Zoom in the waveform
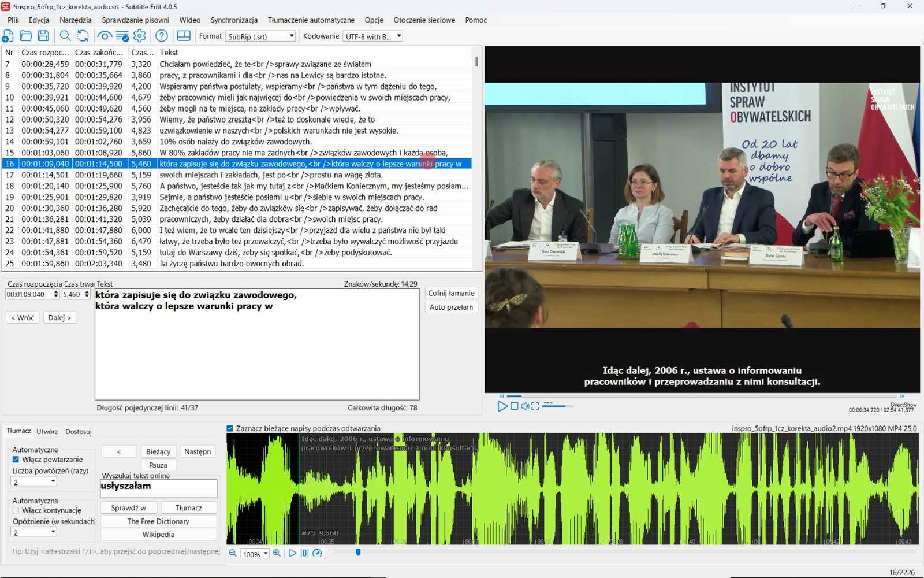 (x=277, y=553)
